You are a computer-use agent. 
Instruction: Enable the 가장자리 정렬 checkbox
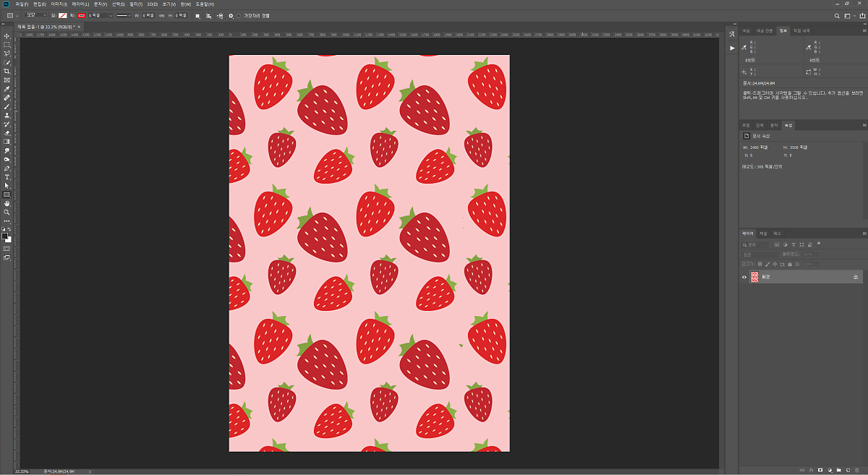[x=239, y=15]
